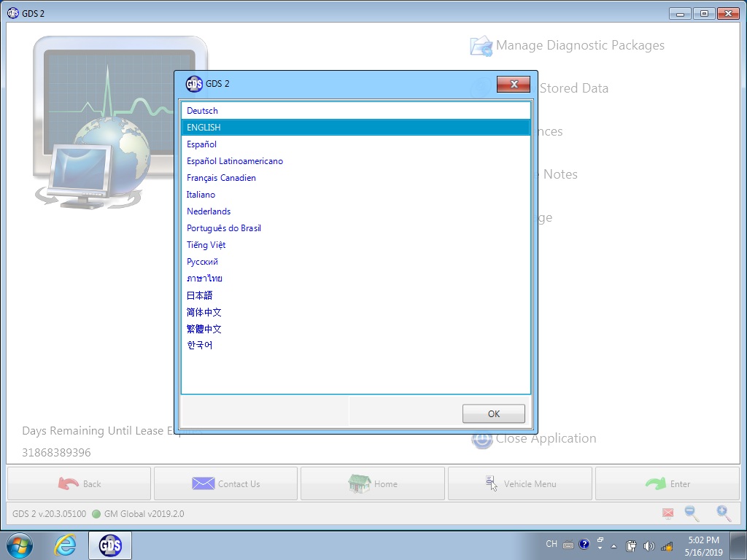The width and height of the screenshot is (747, 560).
Task: Zoom in with magnifier plus icon
Action: [724, 513]
